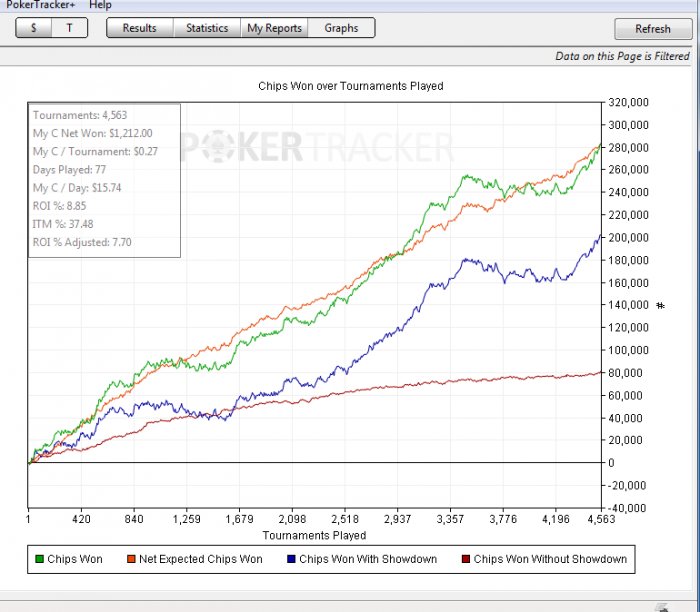Click the blue Chips Won With Showdown swatch
This screenshot has height=612, width=700.
[292, 559]
